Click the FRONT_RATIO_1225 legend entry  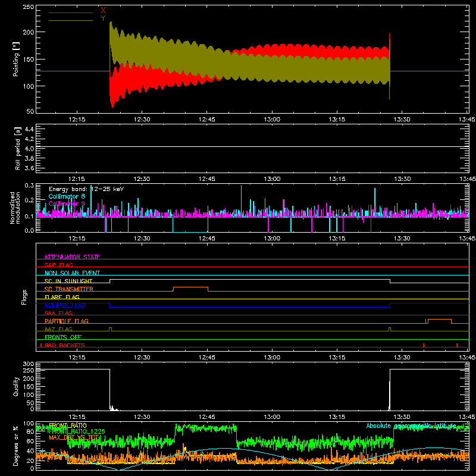77,431
